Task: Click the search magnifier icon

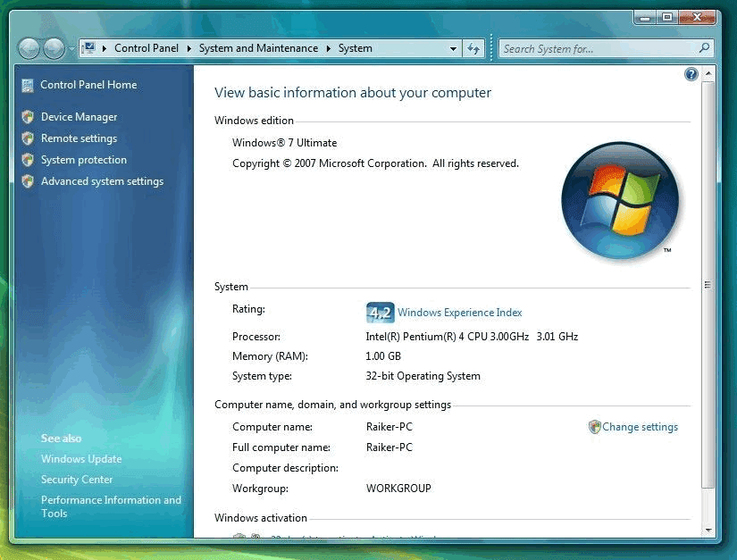Action: pos(704,48)
